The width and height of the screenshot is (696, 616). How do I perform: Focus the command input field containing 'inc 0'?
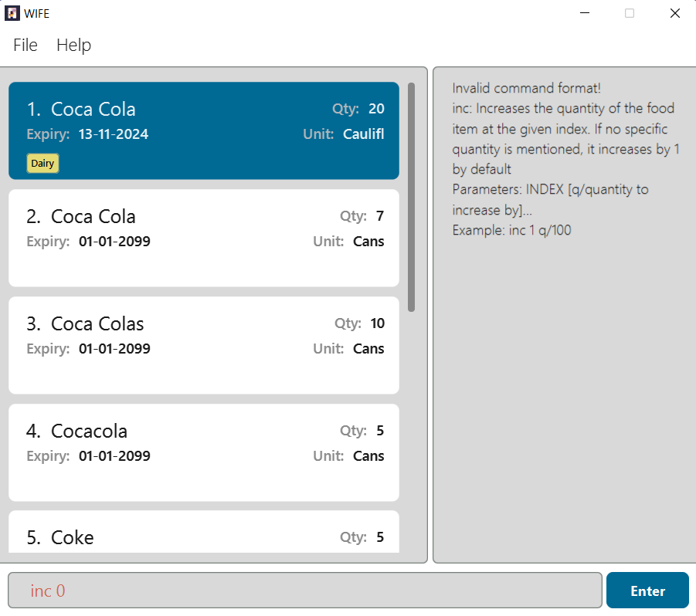[305, 591]
